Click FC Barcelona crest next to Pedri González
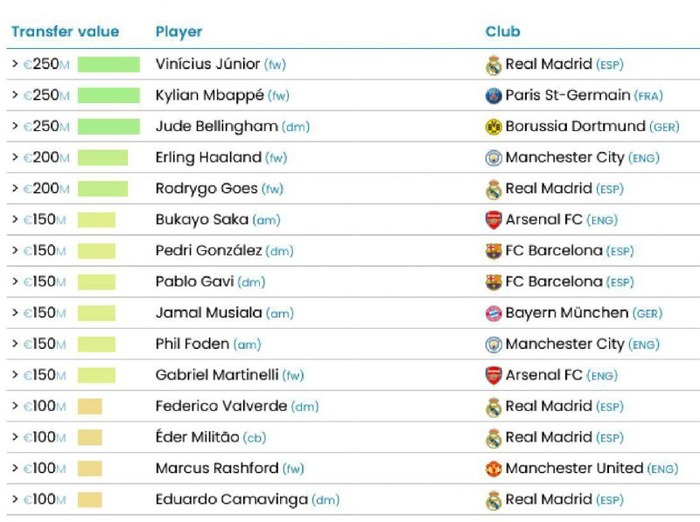Image resolution: width=700 pixels, height=522 pixels. pyautogui.click(x=493, y=251)
